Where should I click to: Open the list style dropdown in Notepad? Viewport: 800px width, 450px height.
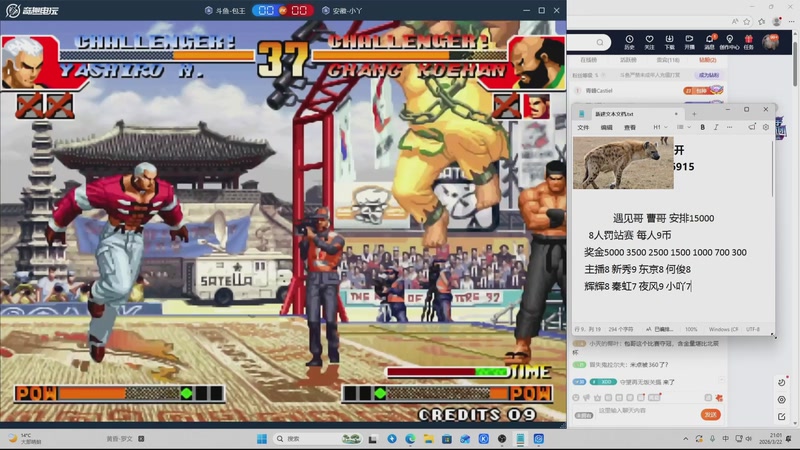[684, 127]
